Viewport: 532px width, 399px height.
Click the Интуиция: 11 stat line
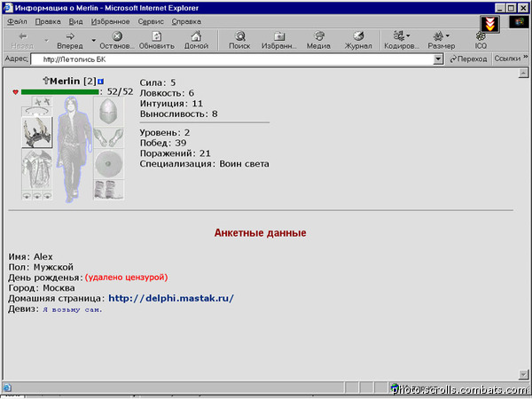tap(171, 103)
